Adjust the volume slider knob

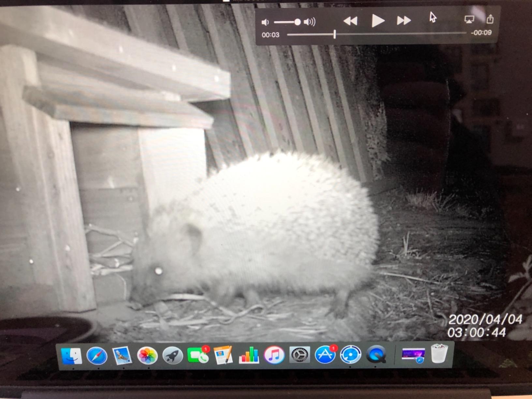297,22
